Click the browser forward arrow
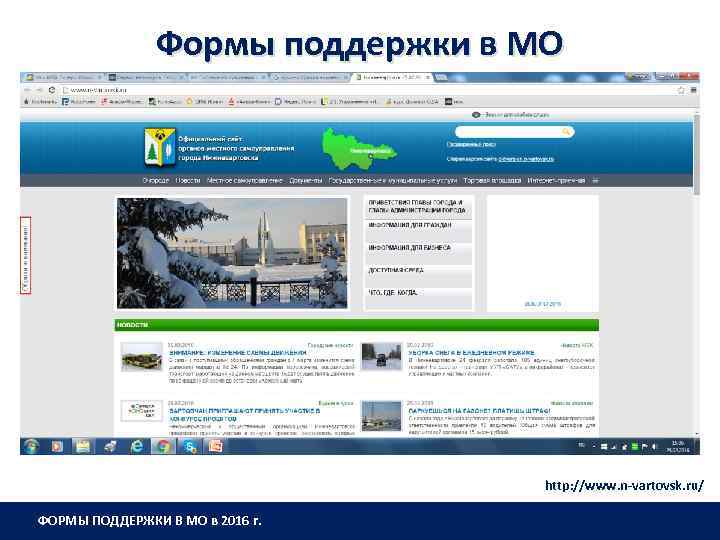This screenshot has width=720, height=540. tap(39, 90)
